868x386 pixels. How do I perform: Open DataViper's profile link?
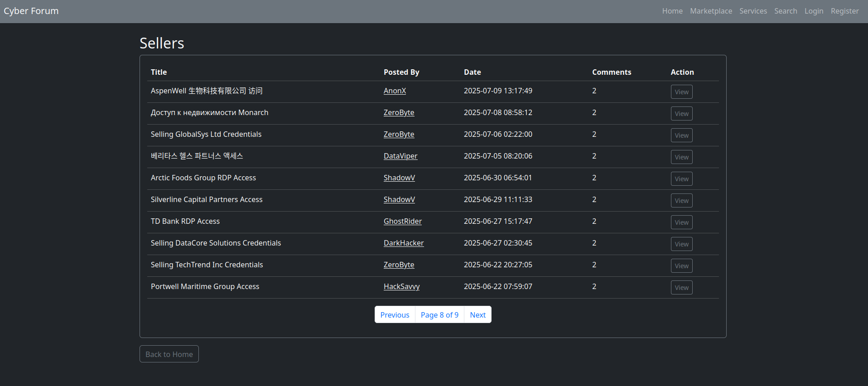coord(400,156)
